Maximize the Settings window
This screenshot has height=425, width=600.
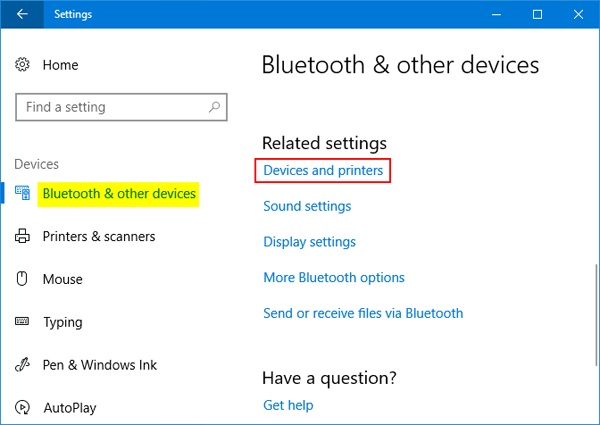point(537,15)
